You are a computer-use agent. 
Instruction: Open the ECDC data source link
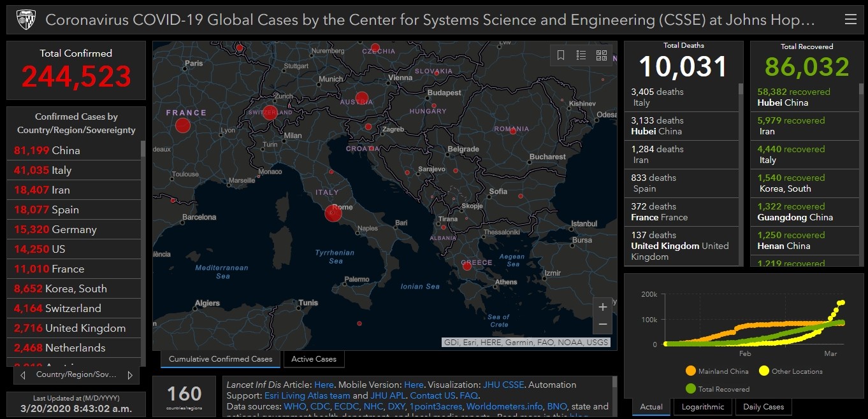click(x=347, y=406)
